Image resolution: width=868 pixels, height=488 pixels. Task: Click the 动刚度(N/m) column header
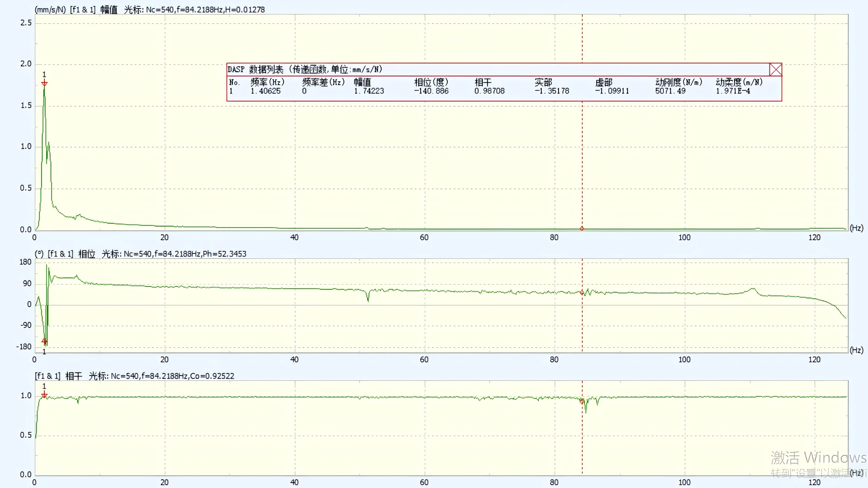(x=678, y=82)
